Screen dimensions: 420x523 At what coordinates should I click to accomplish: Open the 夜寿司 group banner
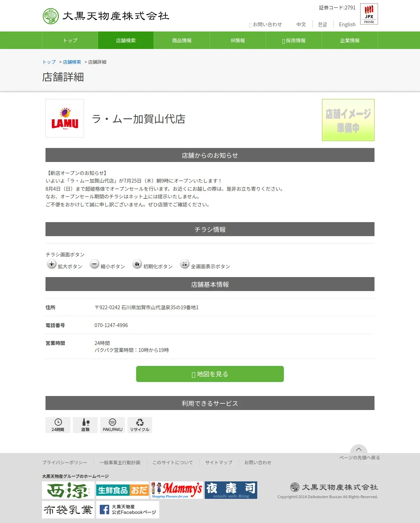point(231,490)
